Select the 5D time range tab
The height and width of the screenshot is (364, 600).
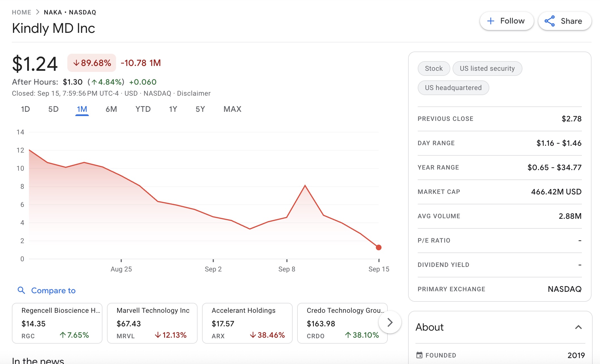click(x=53, y=109)
